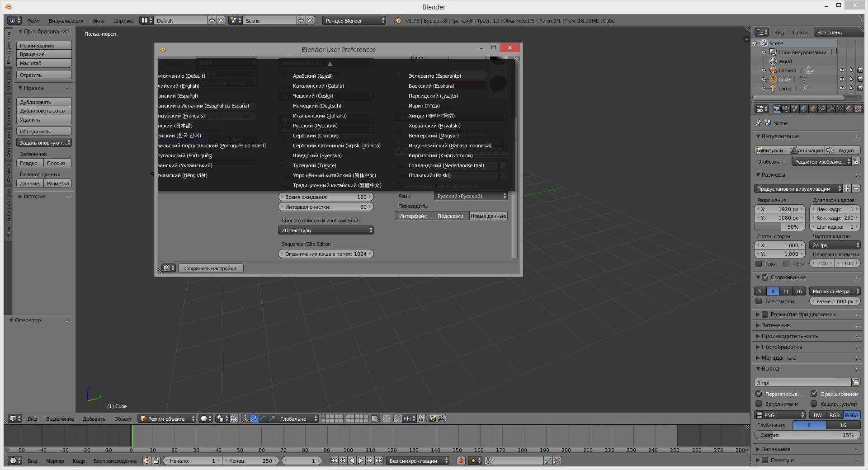Image resolution: width=868 pixels, height=470 pixels.
Task: Open the Без синхронизации dropdown
Action: coord(417,461)
